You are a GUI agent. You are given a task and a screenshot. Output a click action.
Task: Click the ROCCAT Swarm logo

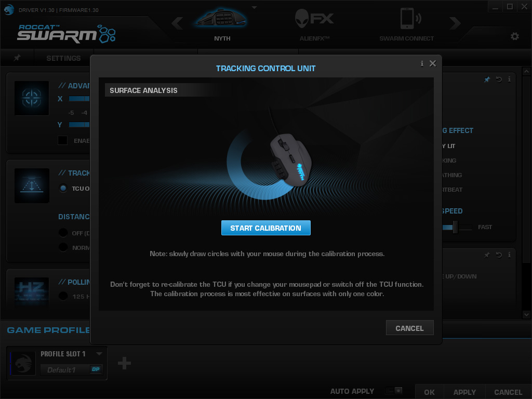pyautogui.click(x=66, y=34)
